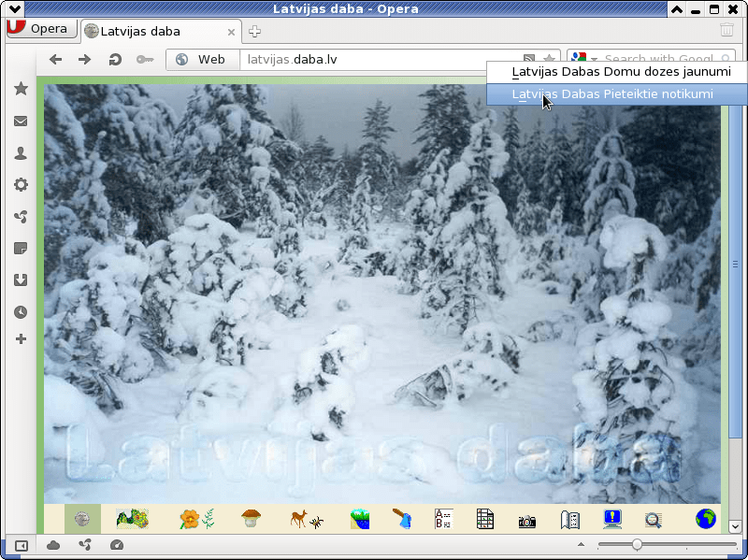Viewport: 748px width, 560px height.
Task: Open the flower and plant icon
Action: point(196,519)
